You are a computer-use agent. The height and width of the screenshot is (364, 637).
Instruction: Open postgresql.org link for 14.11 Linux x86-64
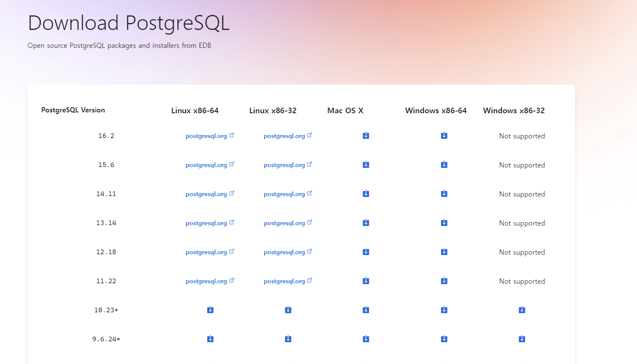pyautogui.click(x=210, y=194)
